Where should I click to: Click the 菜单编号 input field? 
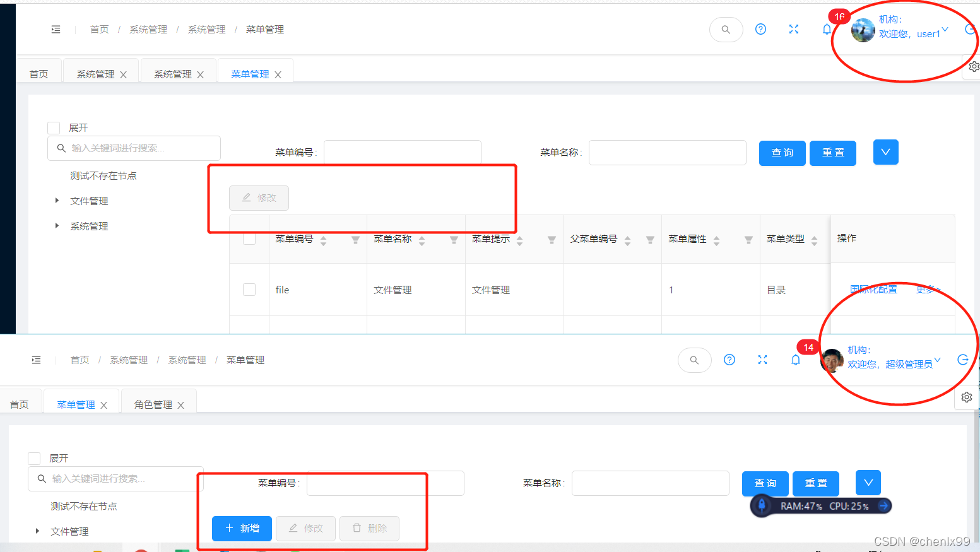tap(402, 152)
